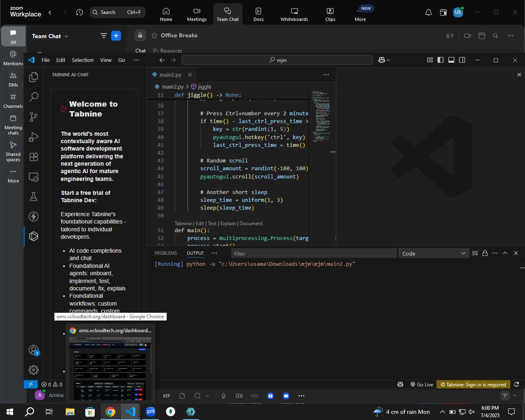This screenshot has height=420, width=525.
Task: Open Extensions view in VS Code
Action: (x=34, y=157)
